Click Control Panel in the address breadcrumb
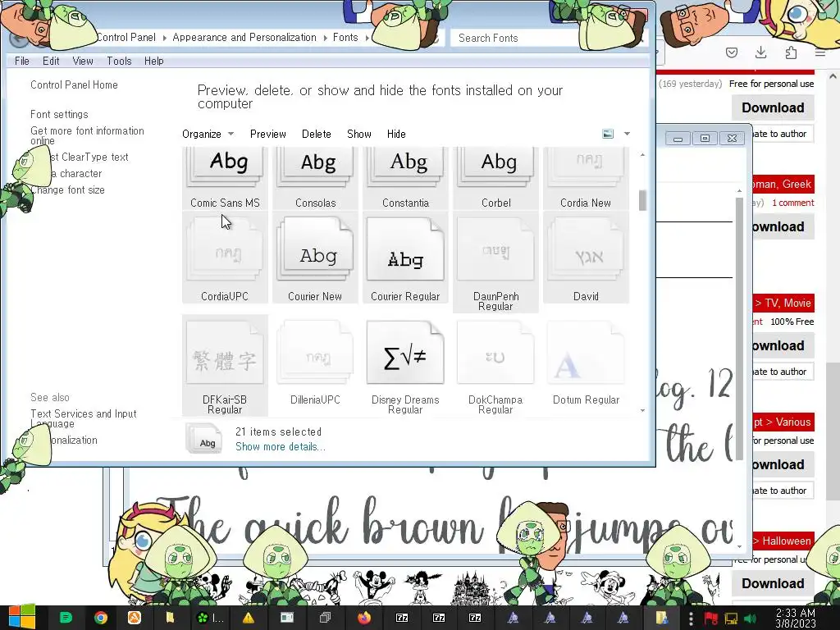840x630 pixels. [126, 38]
